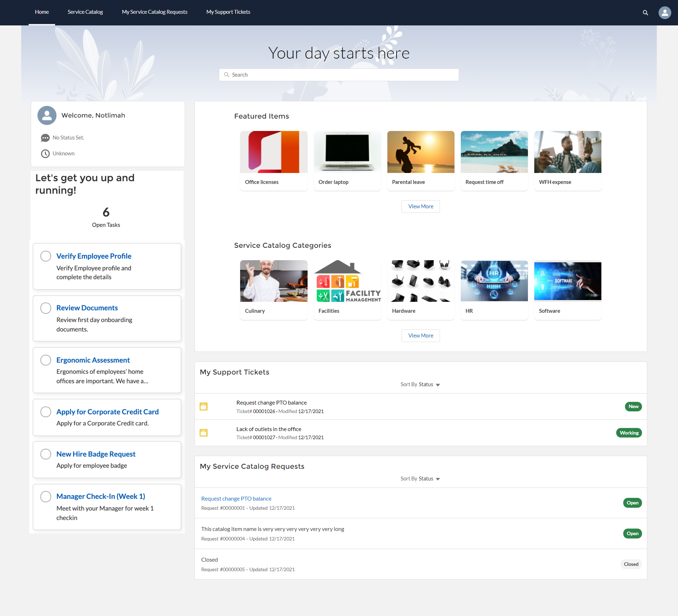Open the Culinary catalog category
Screen dimensions: 678x616
pyautogui.click(x=274, y=289)
